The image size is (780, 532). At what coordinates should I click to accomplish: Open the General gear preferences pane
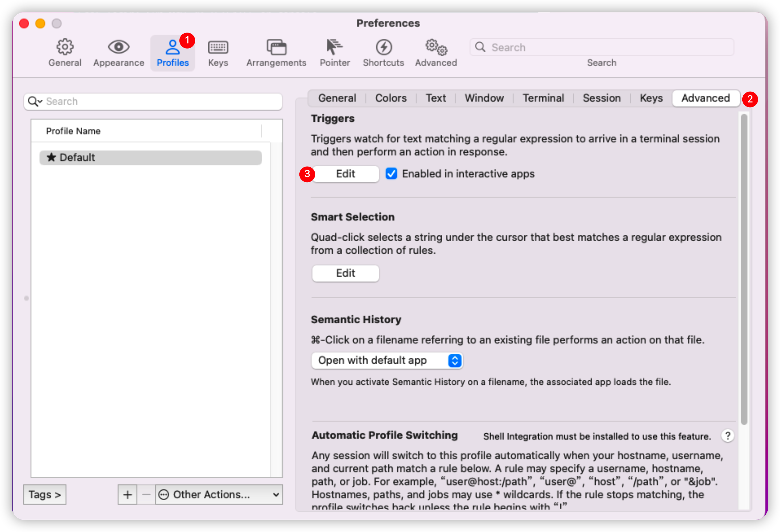click(65, 53)
